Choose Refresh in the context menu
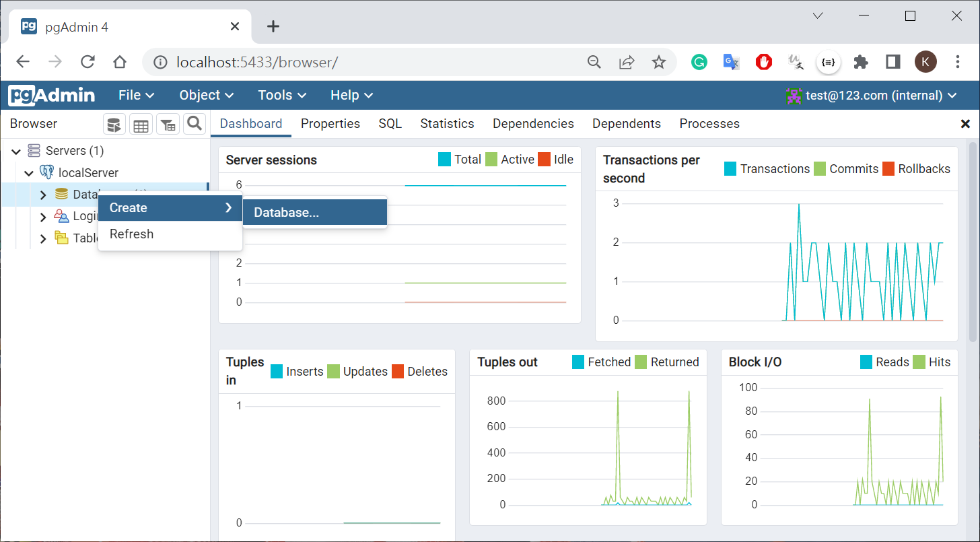Viewport: 980px width, 542px height. (x=132, y=234)
